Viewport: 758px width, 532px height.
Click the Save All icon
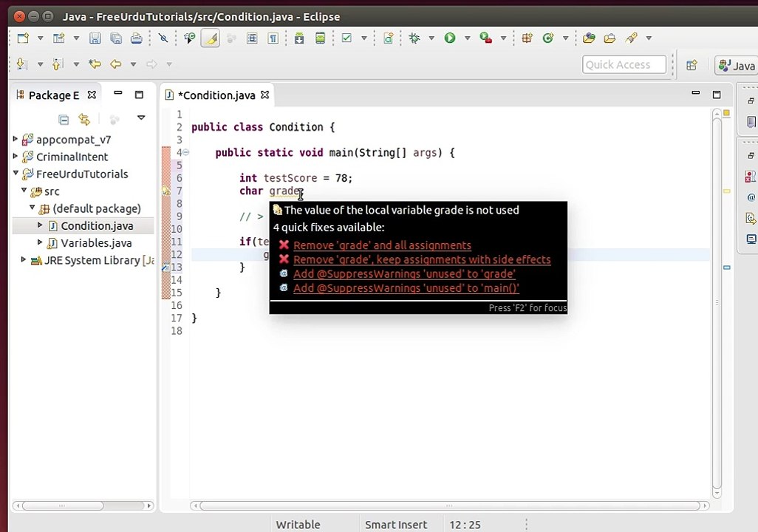[x=116, y=38]
